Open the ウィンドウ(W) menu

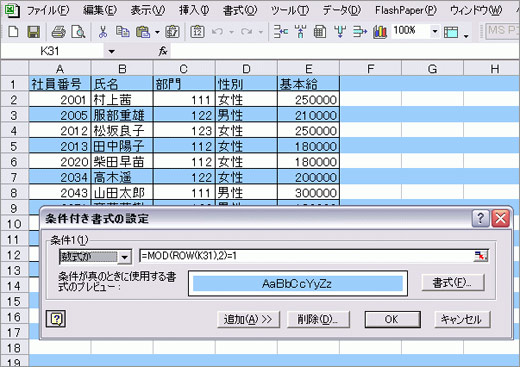(x=476, y=10)
